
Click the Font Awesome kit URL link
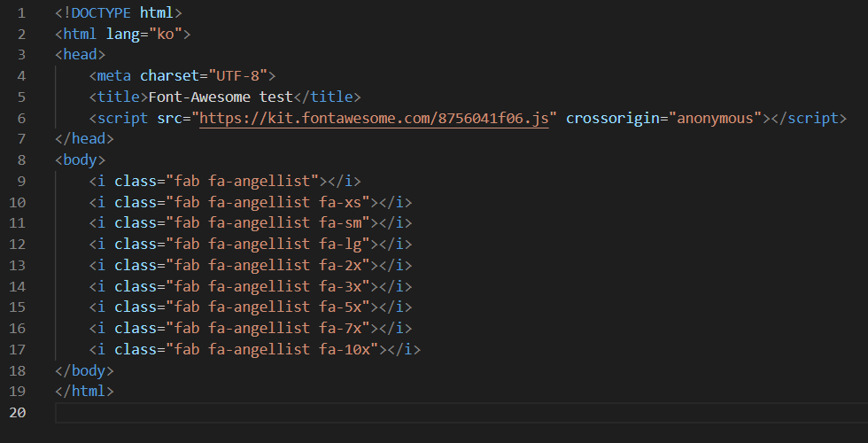[x=374, y=118]
